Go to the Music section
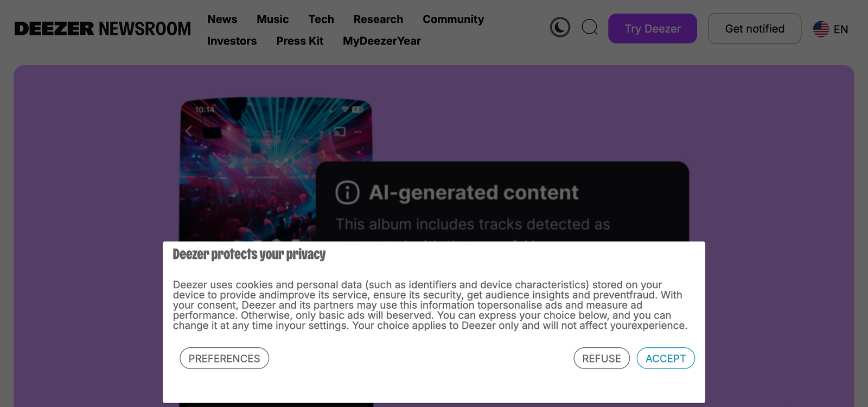This screenshot has width=868, height=407. tap(273, 19)
